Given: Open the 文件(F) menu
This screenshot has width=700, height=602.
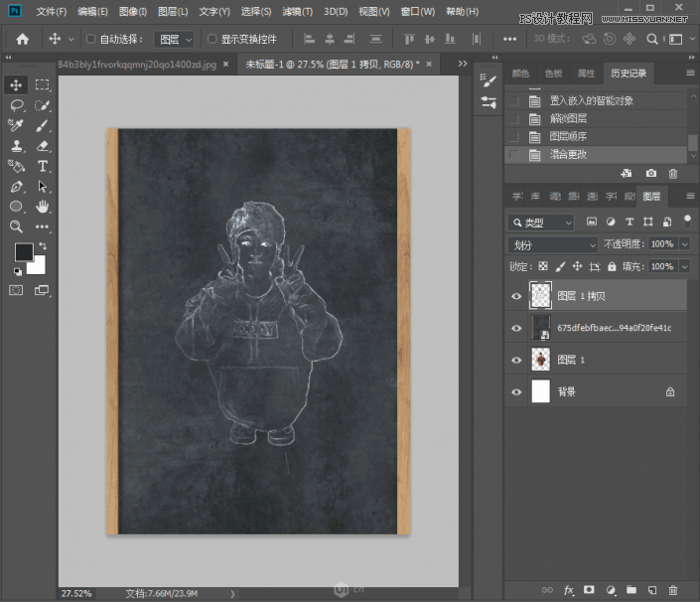Looking at the screenshot, I should coord(52,12).
